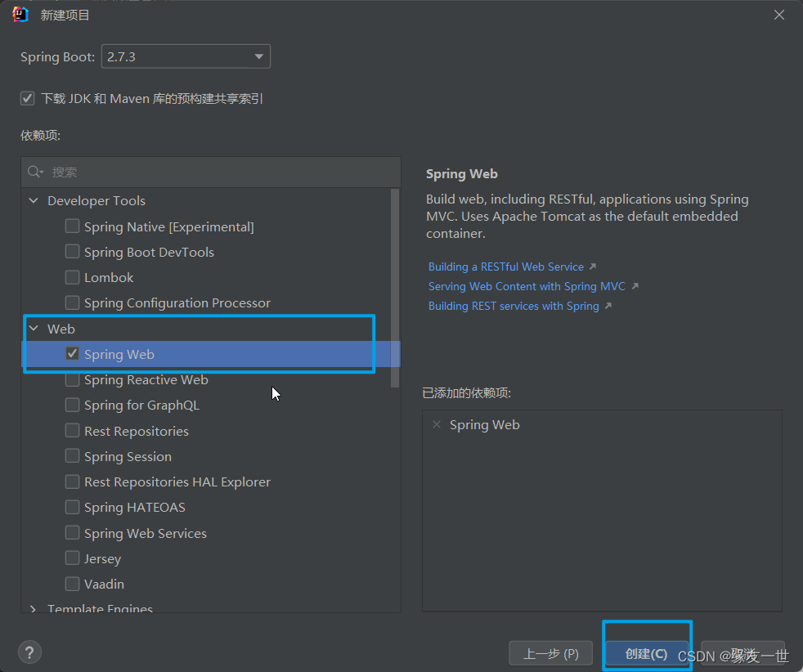Image resolution: width=803 pixels, height=672 pixels.
Task: Check the first Rest Repositories checkbox
Action: pyautogui.click(x=72, y=431)
